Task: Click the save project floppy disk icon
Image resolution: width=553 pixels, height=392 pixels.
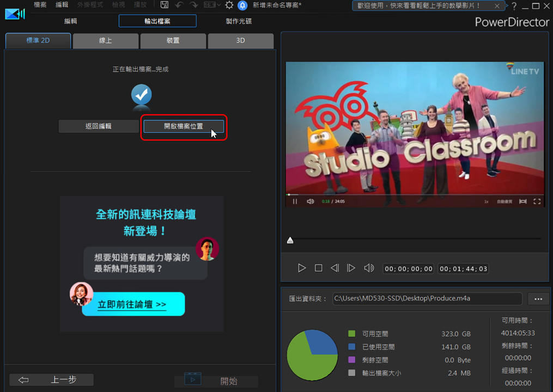Action: (165, 5)
